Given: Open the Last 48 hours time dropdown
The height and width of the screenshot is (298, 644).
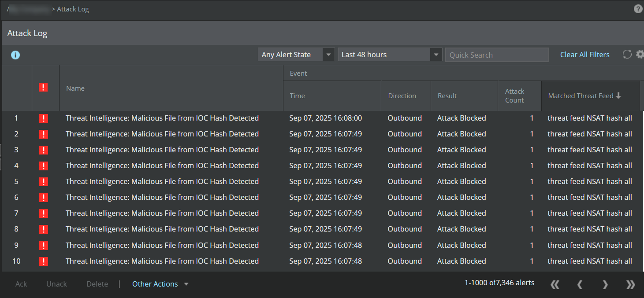Looking at the screenshot, I should [x=390, y=55].
